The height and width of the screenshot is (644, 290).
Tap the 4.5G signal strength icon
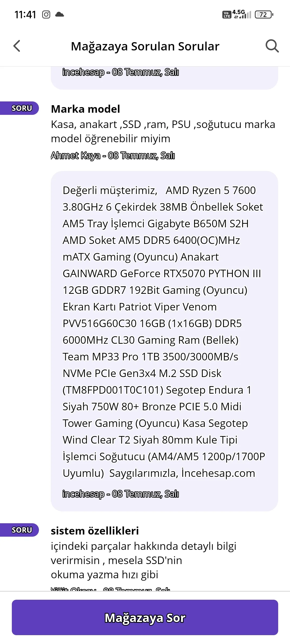pos(242,14)
